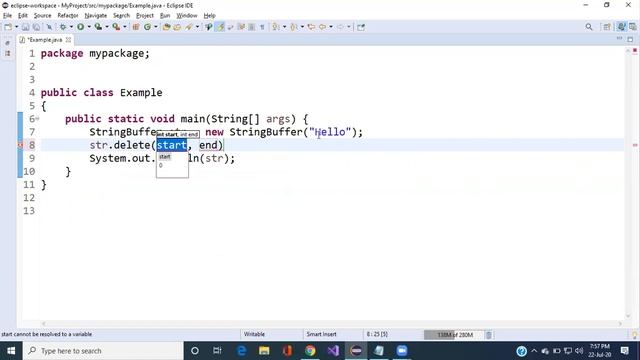The height and width of the screenshot is (360, 640).
Task: Click the Last Edit Location icon
Action: (x=311, y=27)
